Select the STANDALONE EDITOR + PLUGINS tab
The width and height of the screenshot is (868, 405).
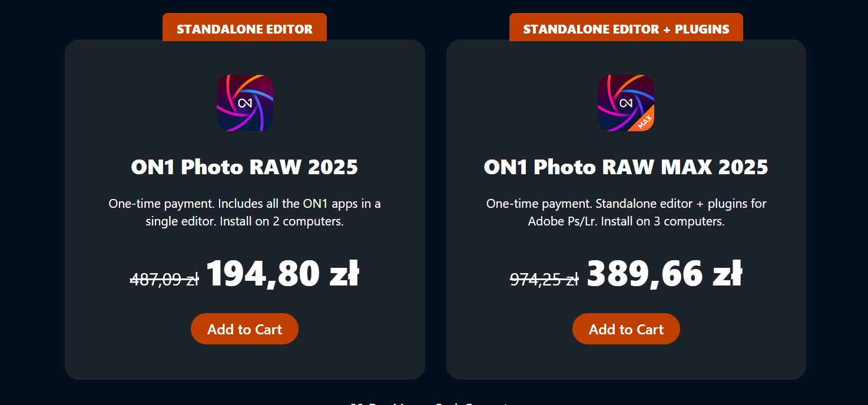pos(626,29)
